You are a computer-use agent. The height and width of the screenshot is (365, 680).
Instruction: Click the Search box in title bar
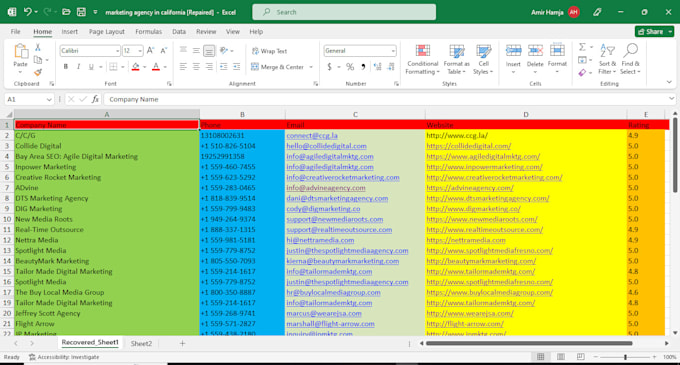pyautogui.click(x=344, y=12)
